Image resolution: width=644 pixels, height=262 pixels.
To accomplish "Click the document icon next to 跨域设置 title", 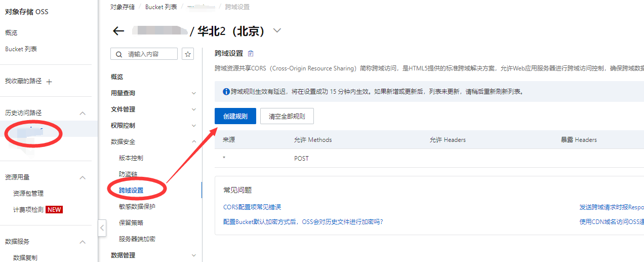I will click(x=251, y=53).
